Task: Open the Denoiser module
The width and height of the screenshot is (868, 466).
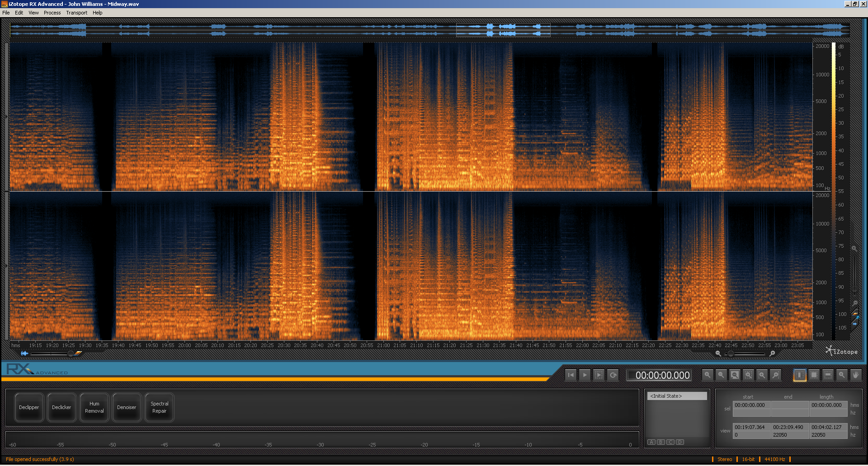Action: (127, 407)
